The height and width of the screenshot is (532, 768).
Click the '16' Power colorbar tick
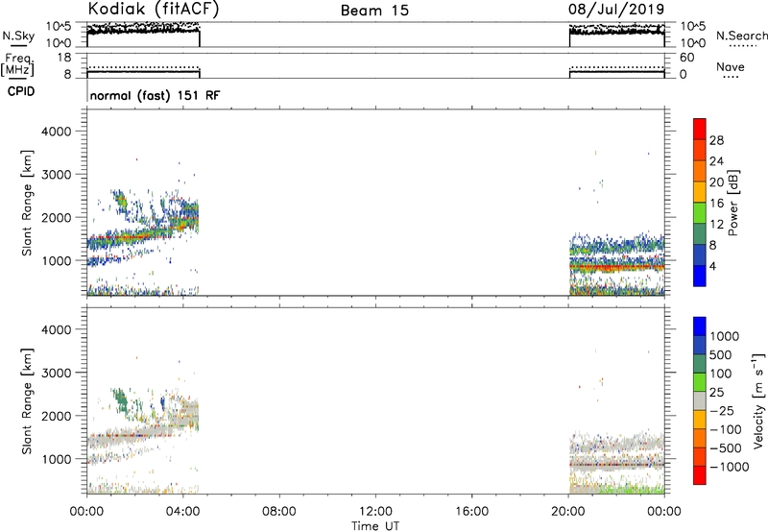tap(716, 204)
